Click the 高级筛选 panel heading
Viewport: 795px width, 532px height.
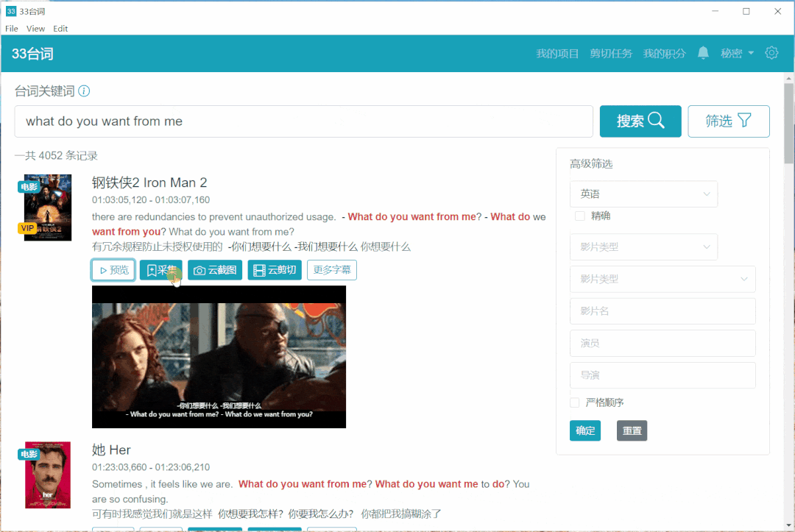pos(591,163)
